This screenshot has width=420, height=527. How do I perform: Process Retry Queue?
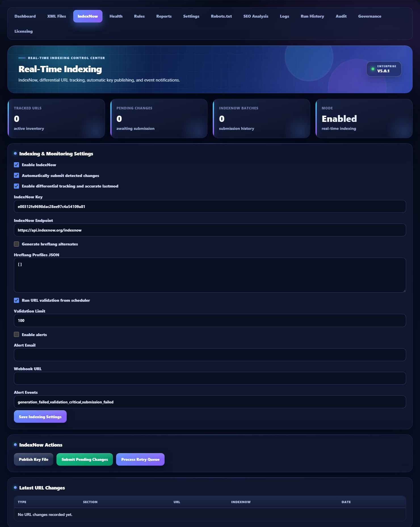coord(140,459)
